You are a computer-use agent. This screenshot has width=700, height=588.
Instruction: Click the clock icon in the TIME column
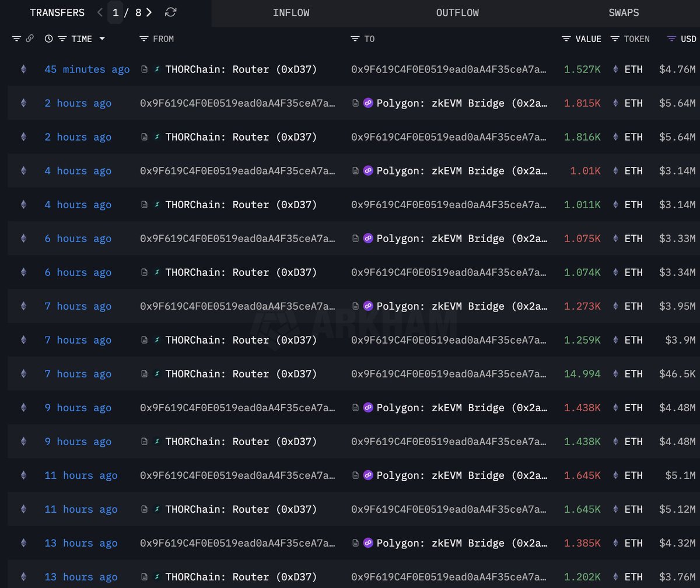pos(48,38)
